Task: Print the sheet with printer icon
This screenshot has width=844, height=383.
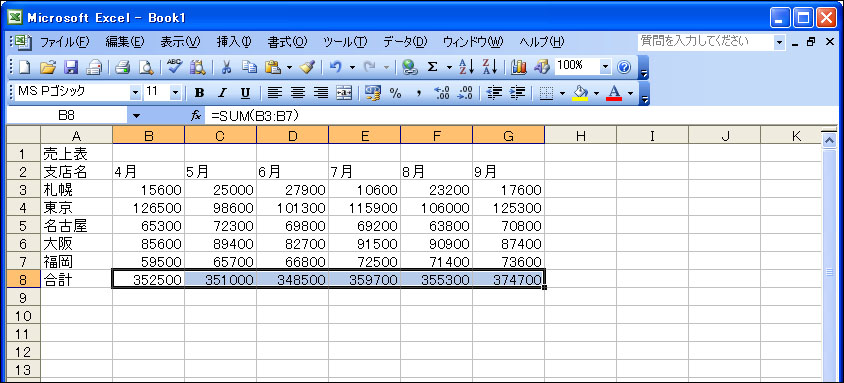Action: tap(123, 67)
